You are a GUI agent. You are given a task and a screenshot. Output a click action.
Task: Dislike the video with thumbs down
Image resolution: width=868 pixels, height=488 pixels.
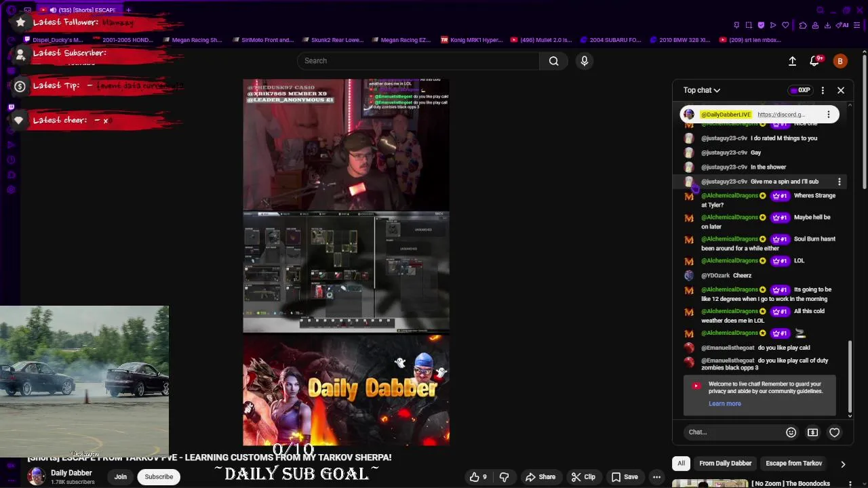[x=504, y=476]
